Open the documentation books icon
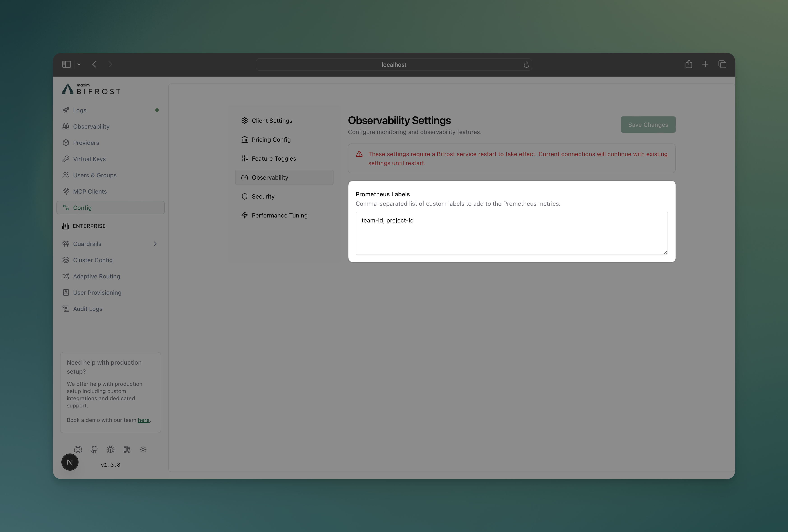 [x=127, y=449]
